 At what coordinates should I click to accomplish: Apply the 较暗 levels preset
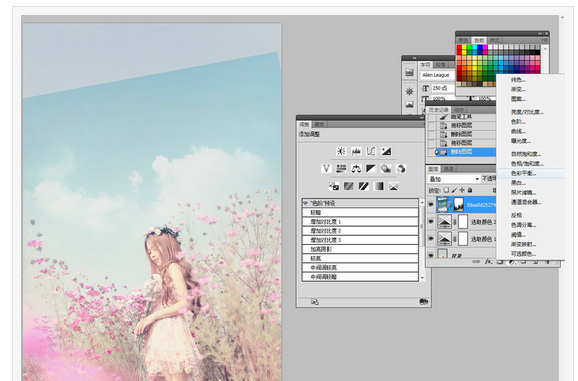(x=360, y=212)
